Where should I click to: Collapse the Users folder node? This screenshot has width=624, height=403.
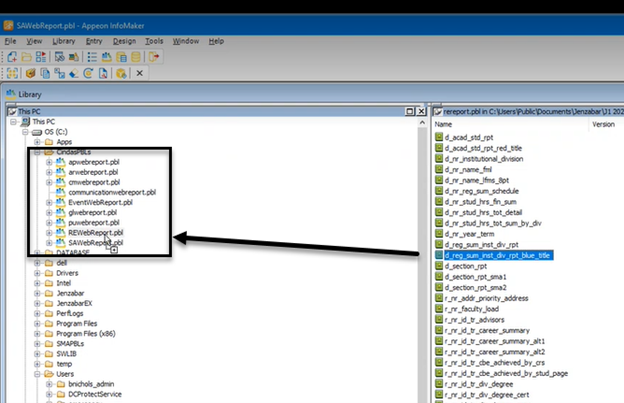tap(36, 373)
